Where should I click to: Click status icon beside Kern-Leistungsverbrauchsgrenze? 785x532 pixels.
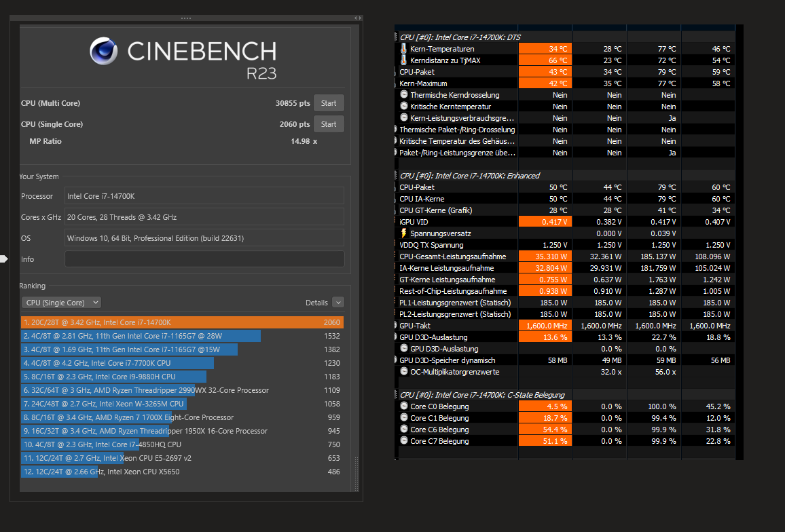pos(403,117)
